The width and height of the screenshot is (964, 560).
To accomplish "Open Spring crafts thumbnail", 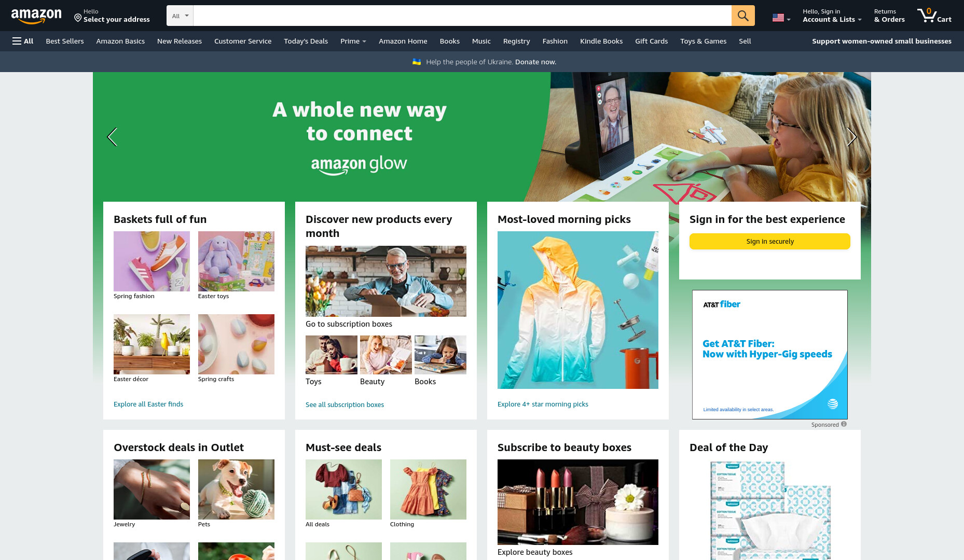I will click(236, 344).
